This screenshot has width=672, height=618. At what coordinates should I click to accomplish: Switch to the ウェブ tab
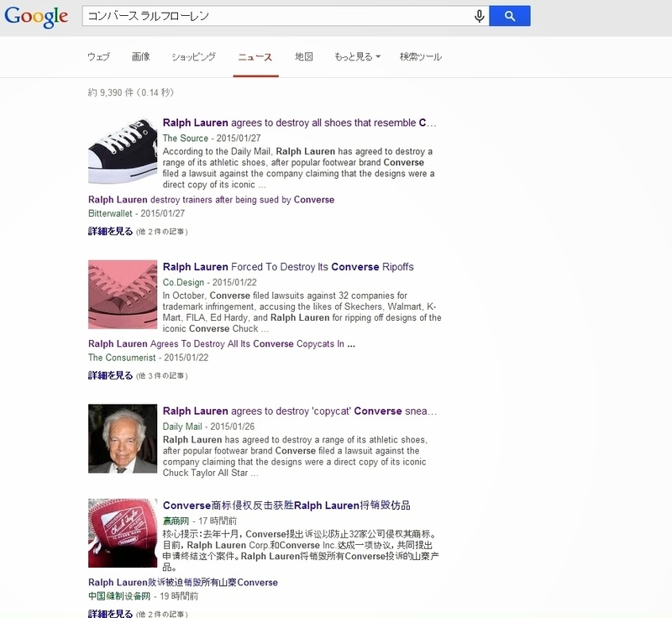98,56
